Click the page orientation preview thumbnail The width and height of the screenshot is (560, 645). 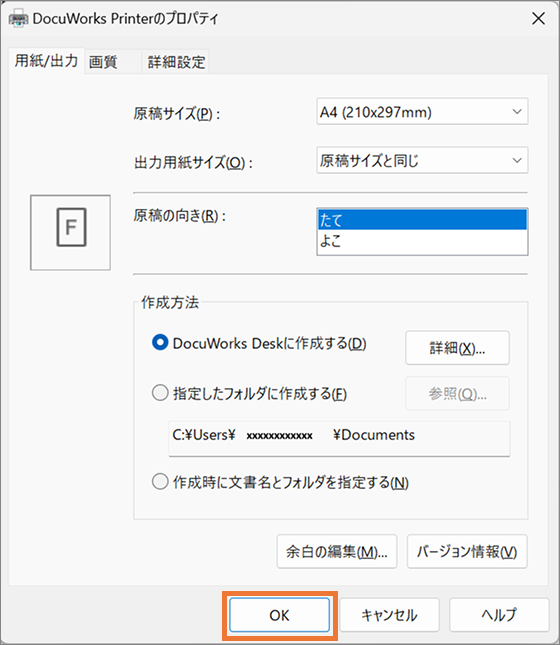click(x=70, y=232)
